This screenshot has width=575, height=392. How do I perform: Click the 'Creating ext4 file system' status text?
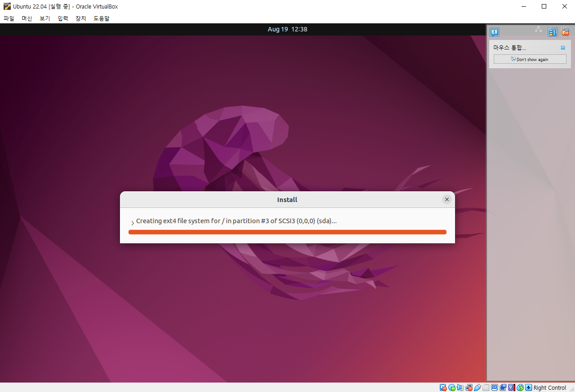236,221
